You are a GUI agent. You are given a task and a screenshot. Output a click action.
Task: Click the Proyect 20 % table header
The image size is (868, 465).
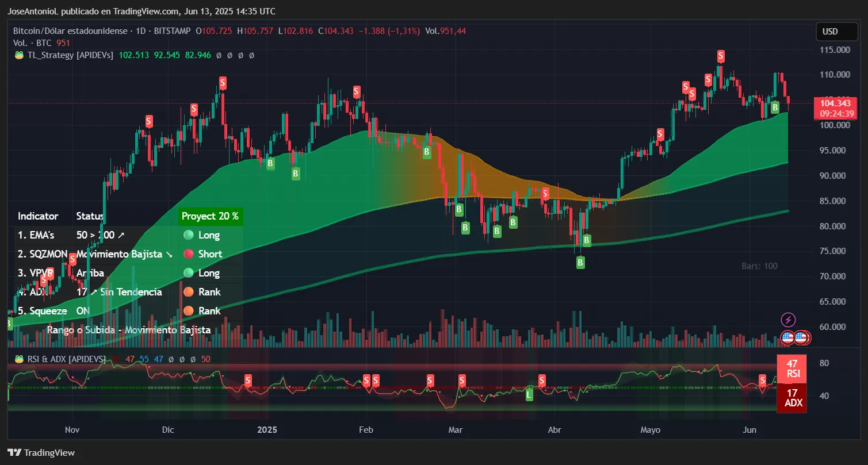pos(210,216)
